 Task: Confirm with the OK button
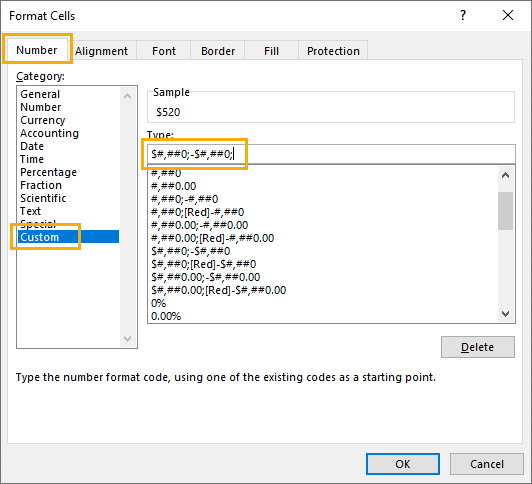pos(403,464)
